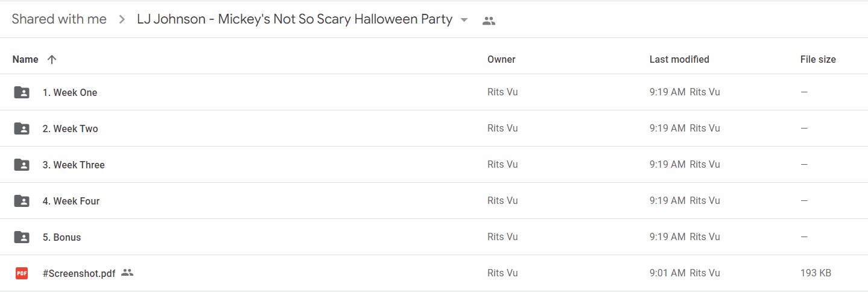Click the File size column header

818,59
